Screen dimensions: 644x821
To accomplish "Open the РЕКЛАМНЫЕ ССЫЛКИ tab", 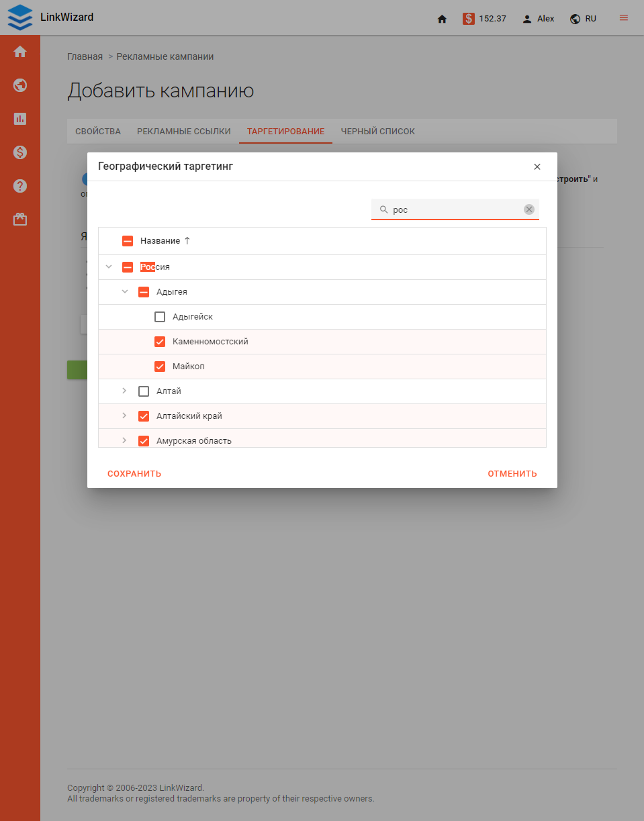I will coord(183,131).
